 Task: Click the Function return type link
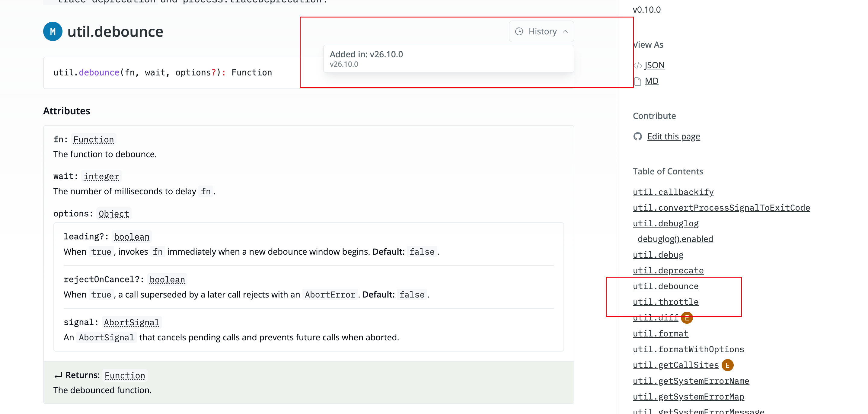click(125, 375)
